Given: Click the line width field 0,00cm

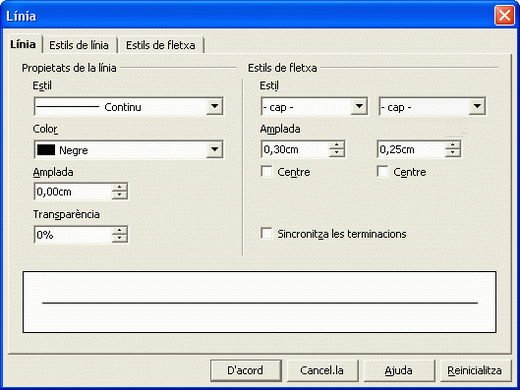Looking at the screenshot, I should pos(73,192).
